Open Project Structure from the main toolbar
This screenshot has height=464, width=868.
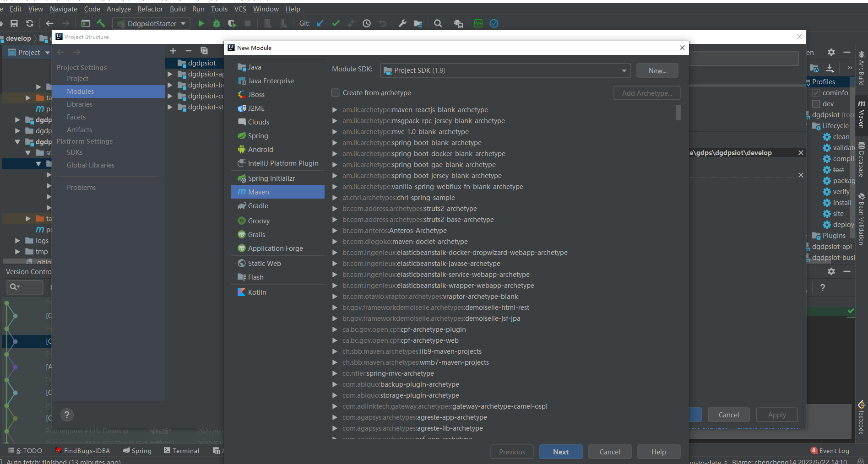[418, 23]
